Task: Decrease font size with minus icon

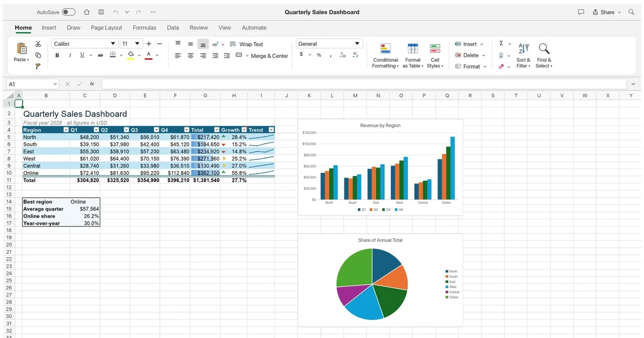Action: [159, 44]
